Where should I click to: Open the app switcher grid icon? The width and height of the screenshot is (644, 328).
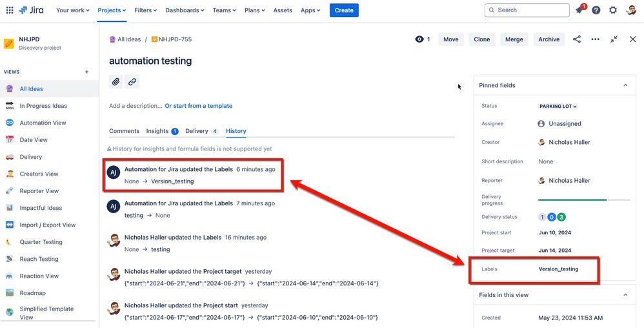click(10, 10)
